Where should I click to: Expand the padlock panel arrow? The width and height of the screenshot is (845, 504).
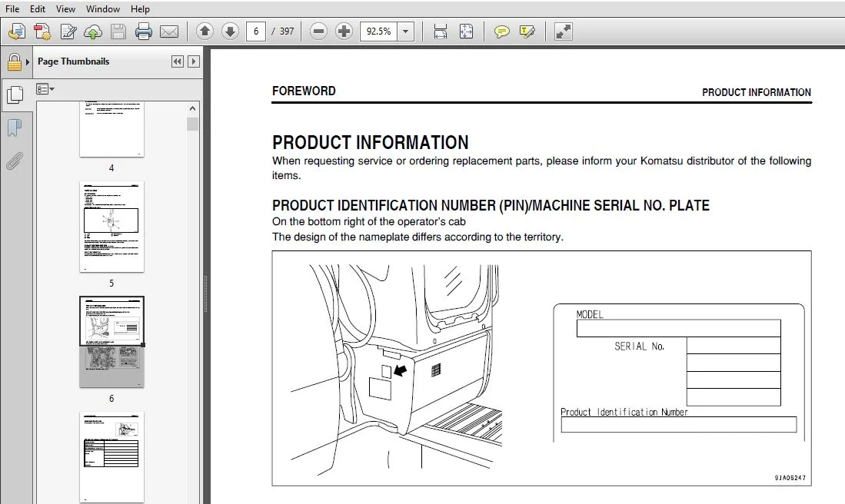(x=28, y=62)
